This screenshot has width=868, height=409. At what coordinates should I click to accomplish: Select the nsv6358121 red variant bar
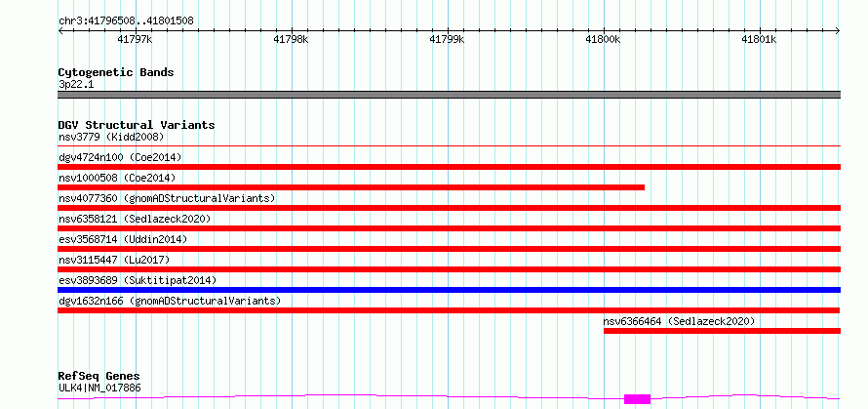click(449, 228)
